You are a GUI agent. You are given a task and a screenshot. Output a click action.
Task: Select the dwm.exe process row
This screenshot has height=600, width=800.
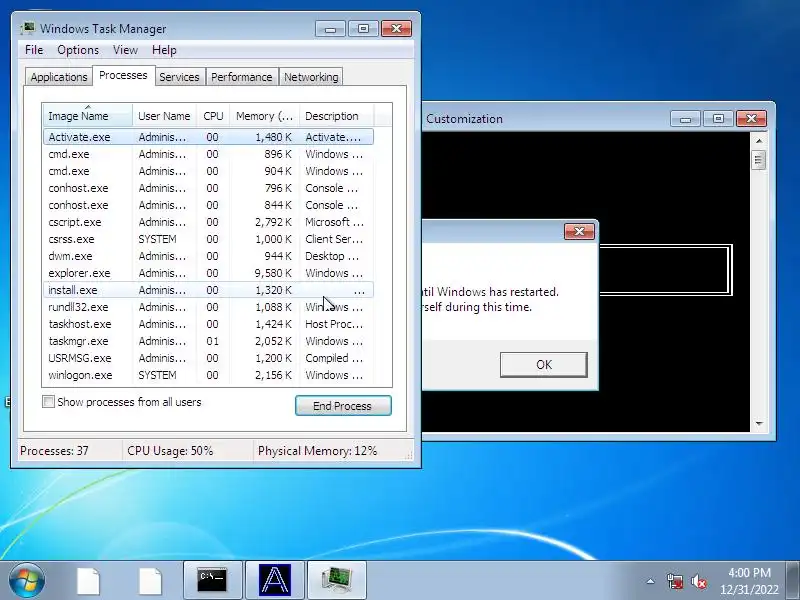209,256
